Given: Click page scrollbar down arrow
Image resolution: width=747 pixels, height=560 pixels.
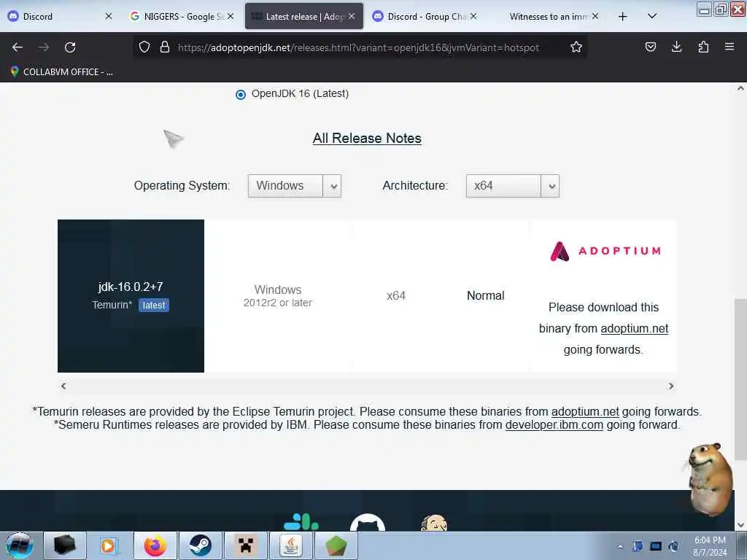Looking at the screenshot, I should [x=740, y=525].
